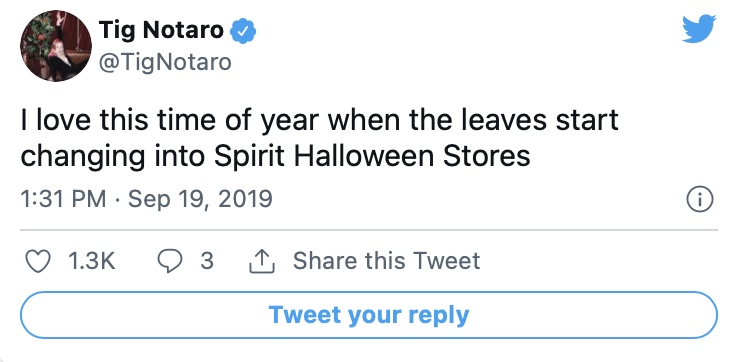
Task: Select the Share this Tweet text
Action: [386, 261]
